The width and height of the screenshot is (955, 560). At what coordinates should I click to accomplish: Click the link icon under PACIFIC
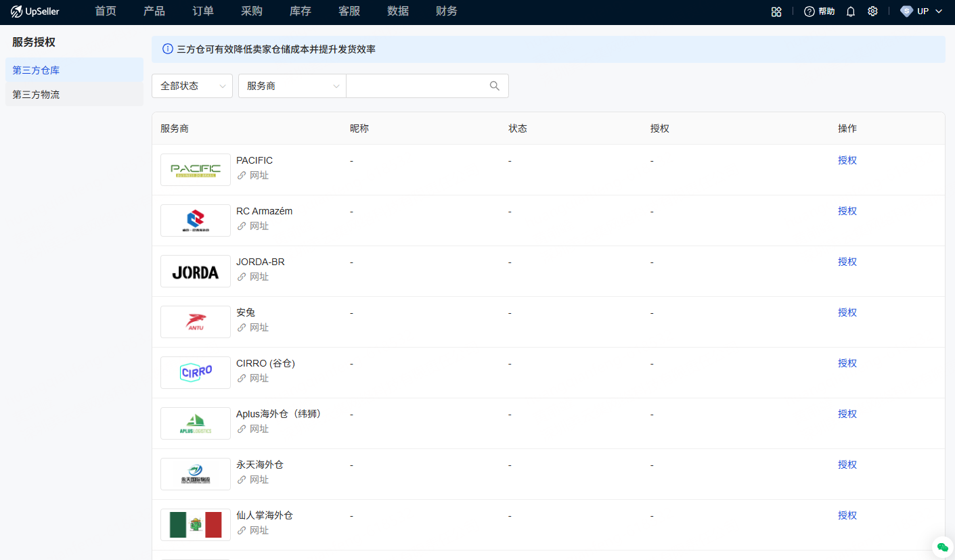pos(242,175)
